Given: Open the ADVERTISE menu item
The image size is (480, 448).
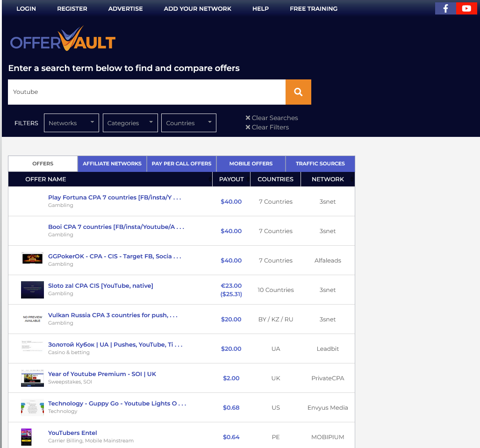Looking at the screenshot, I should pyautogui.click(x=126, y=8).
